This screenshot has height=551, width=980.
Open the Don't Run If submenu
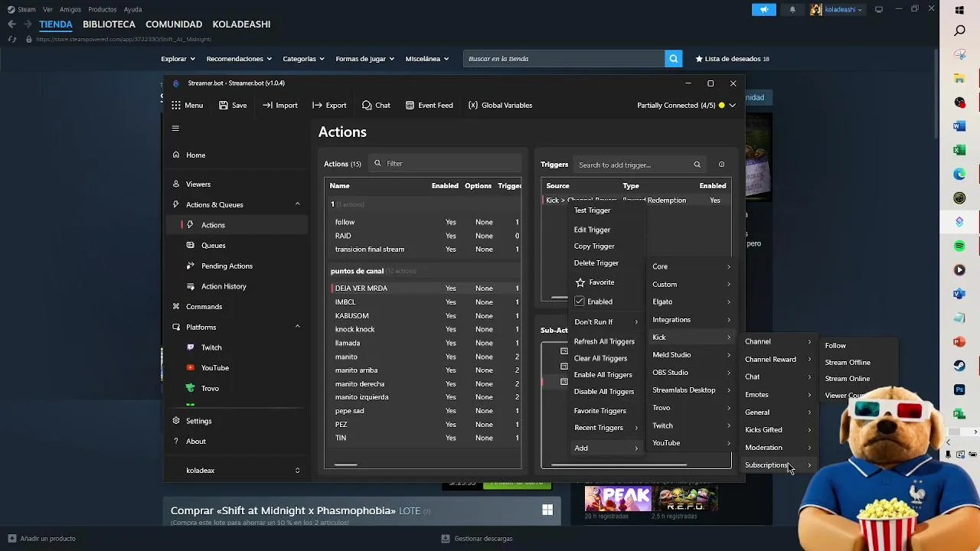point(605,322)
